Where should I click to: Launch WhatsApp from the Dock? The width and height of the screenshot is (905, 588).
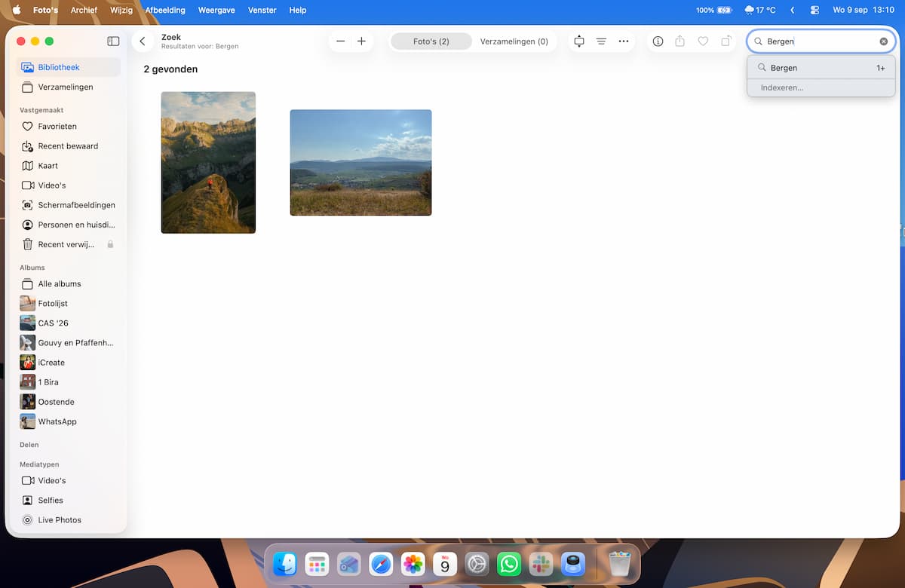point(510,564)
